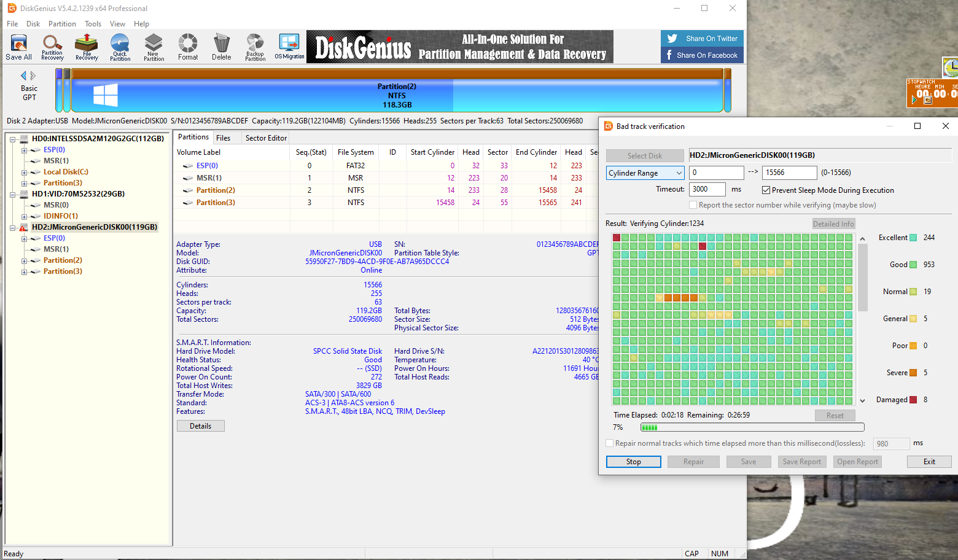Select the Quick Partition icon
Screen dimensions: 958x560
coord(120,47)
